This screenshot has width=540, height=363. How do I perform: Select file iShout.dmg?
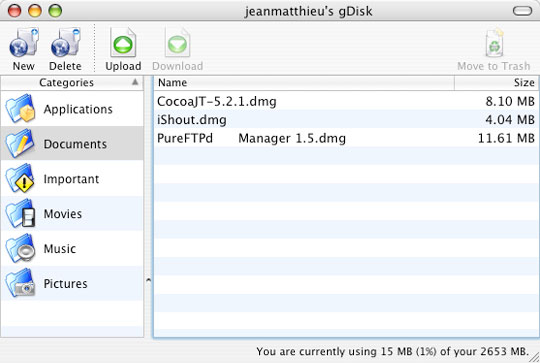point(192,120)
